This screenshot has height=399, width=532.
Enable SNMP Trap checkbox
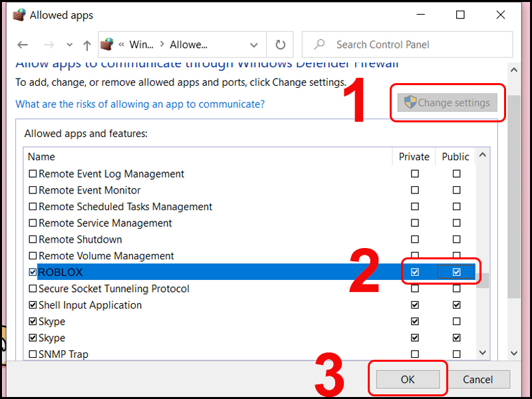point(33,354)
